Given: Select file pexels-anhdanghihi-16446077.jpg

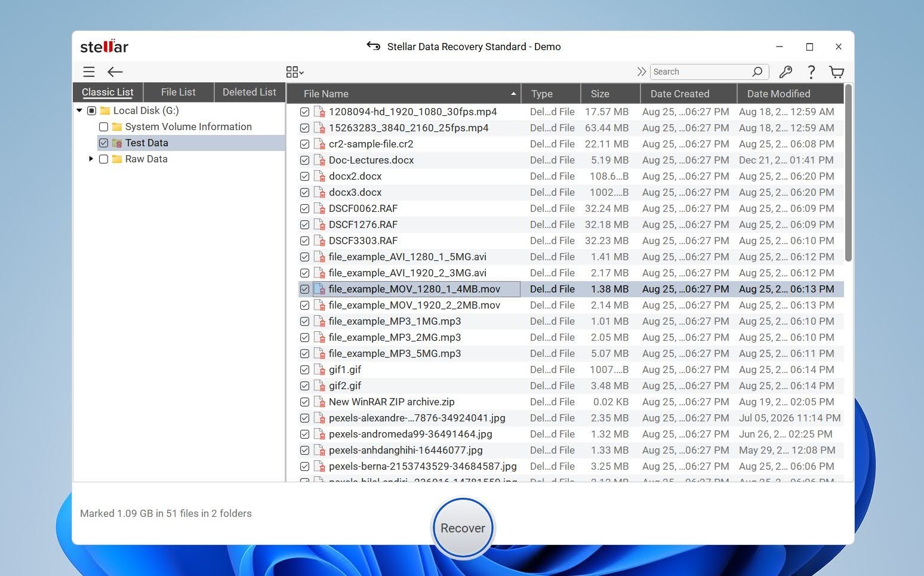Looking at the screenshot, I should point(405,450).
